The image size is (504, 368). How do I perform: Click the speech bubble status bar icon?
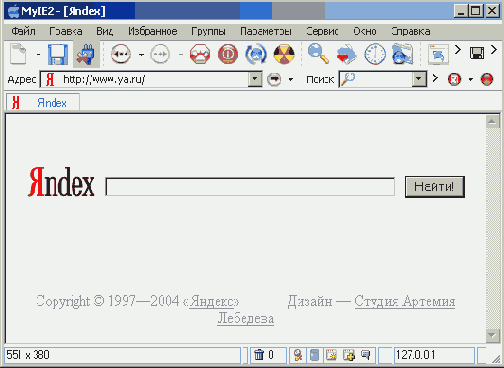pos(366,355)
